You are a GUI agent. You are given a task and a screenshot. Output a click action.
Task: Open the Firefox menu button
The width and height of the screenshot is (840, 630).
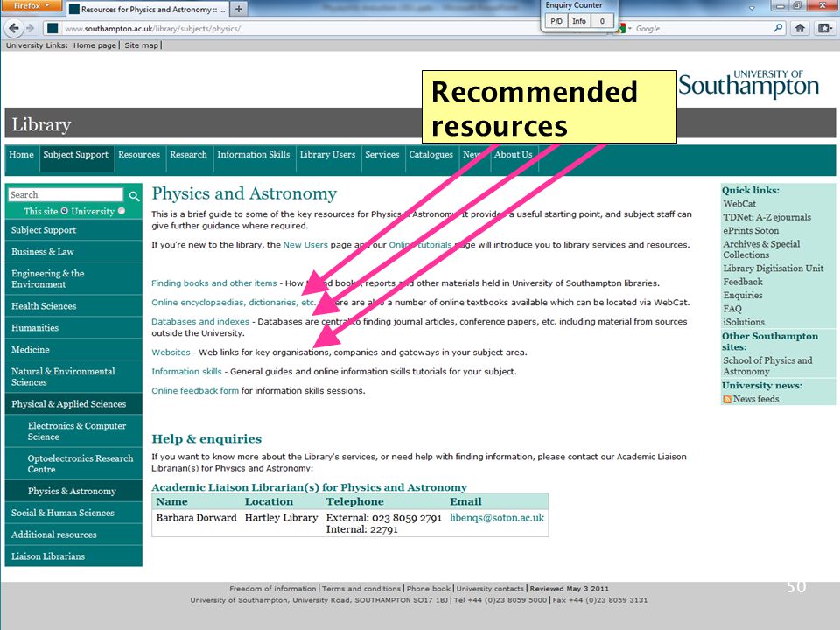tap(31, 5)
